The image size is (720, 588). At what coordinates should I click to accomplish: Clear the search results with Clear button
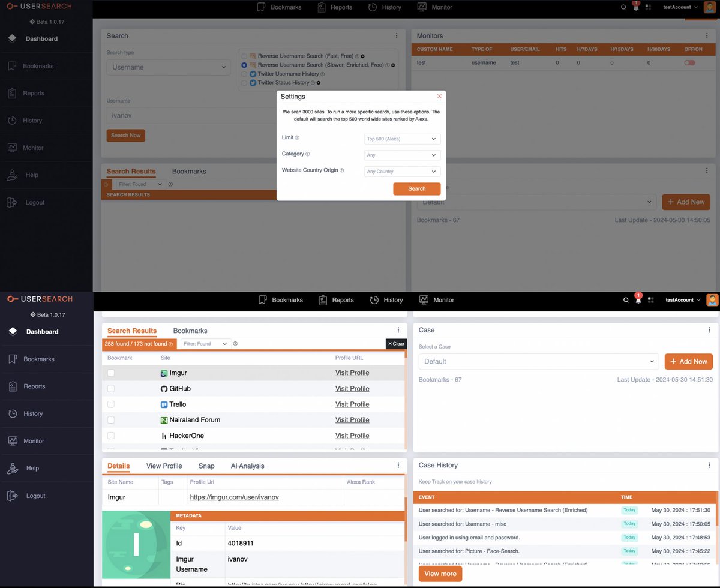pos(396,344)
